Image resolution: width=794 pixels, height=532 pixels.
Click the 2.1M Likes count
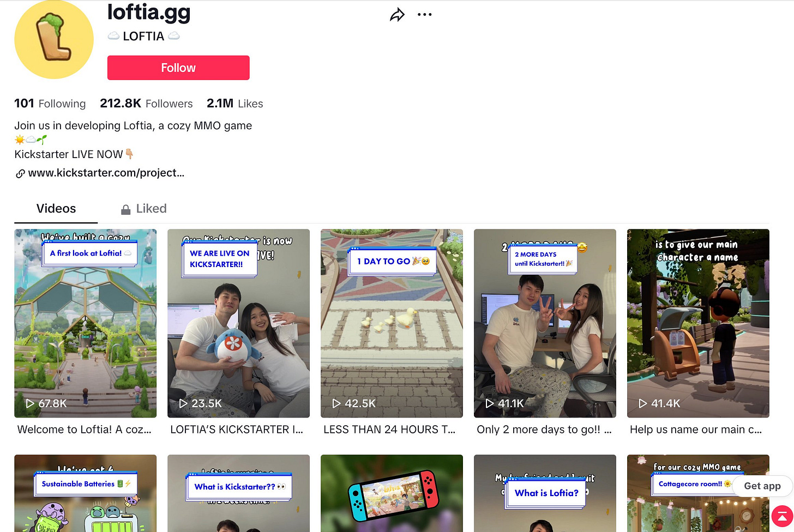[234, 104]
